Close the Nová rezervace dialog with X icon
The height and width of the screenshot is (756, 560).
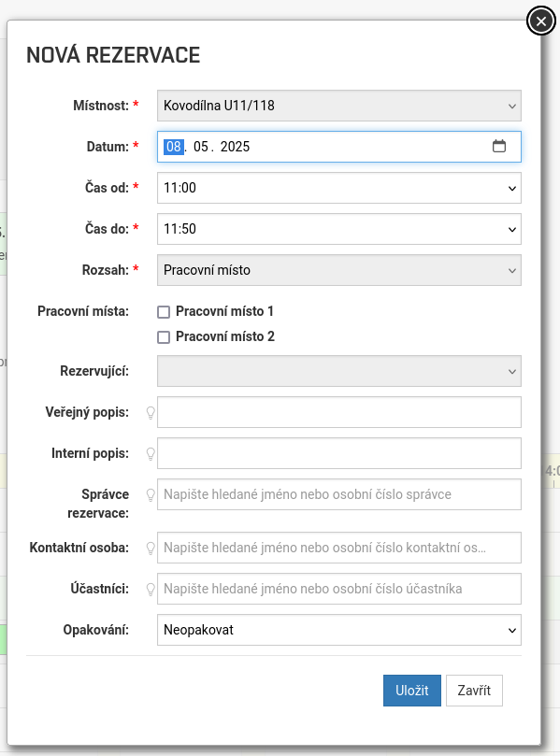[540, 21]
